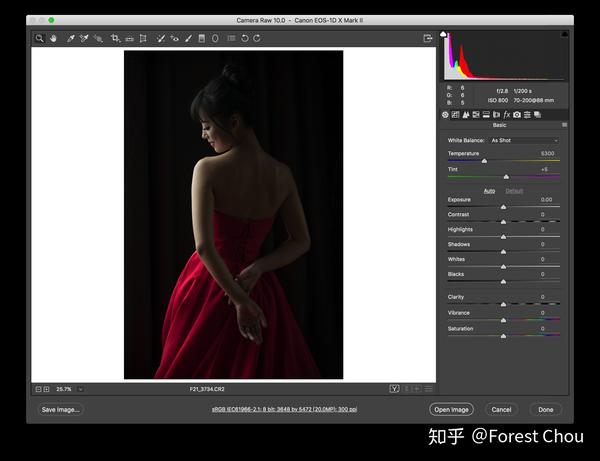Toggle between current and default settings icon
600x461 pixels.
tap(429, 389)
